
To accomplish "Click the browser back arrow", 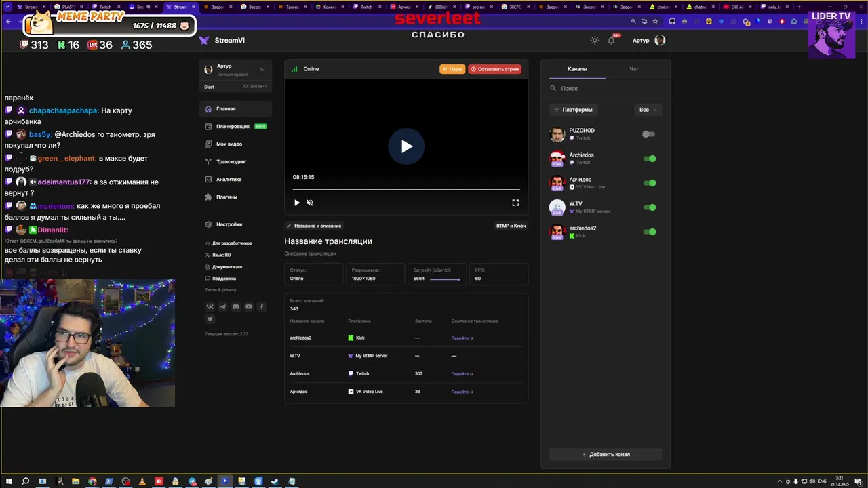I will [8, 21].
